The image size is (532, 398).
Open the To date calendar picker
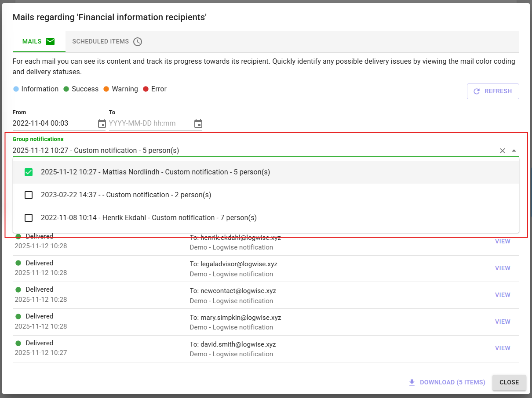[198, 123]
